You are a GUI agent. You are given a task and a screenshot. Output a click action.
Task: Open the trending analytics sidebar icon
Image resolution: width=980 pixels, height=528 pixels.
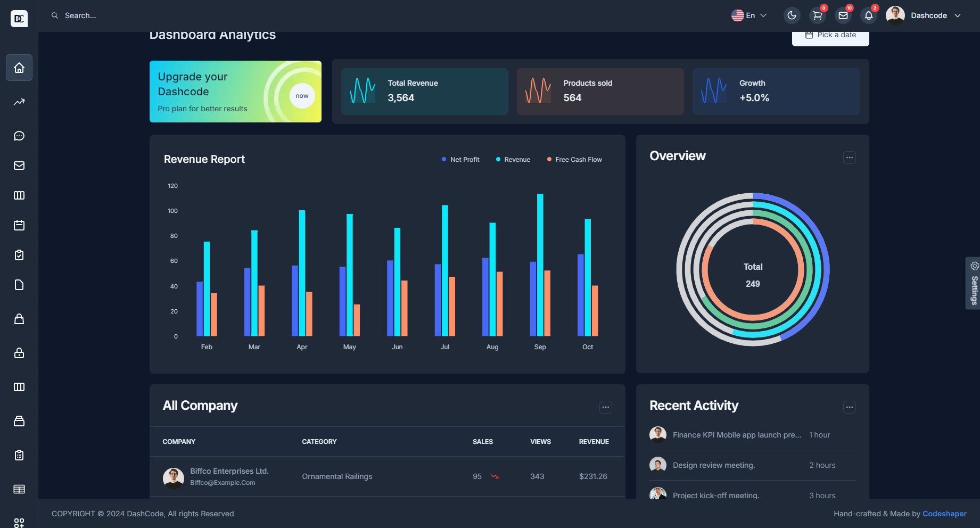pos(19,102)
